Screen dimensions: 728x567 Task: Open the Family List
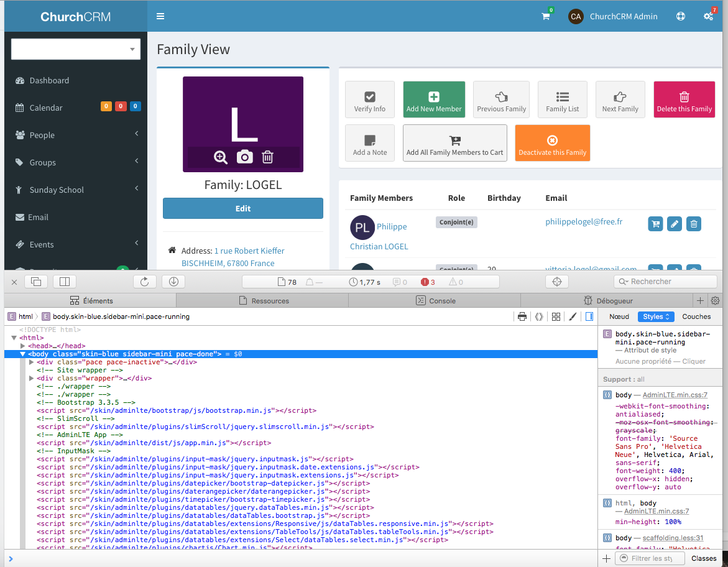[562, 99]
